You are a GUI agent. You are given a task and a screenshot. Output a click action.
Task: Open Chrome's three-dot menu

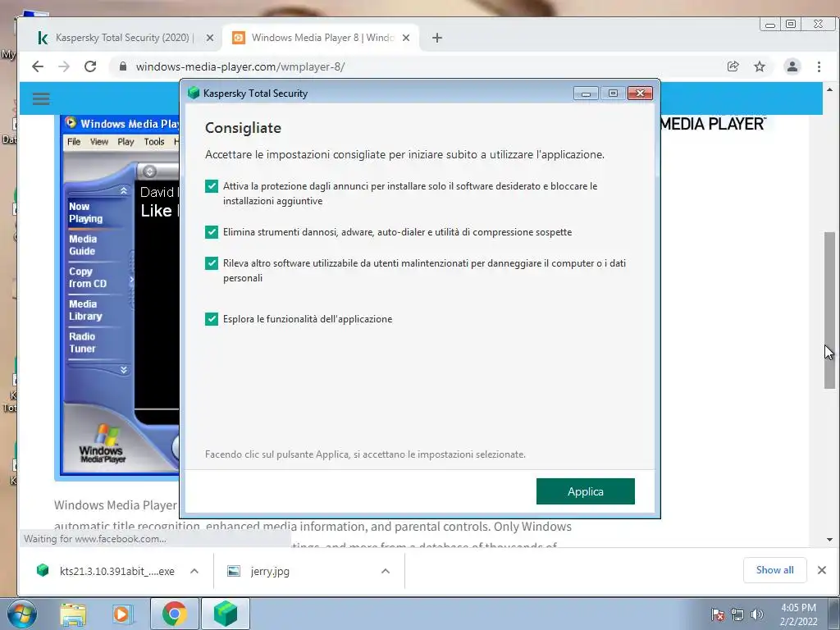[819, 66]
